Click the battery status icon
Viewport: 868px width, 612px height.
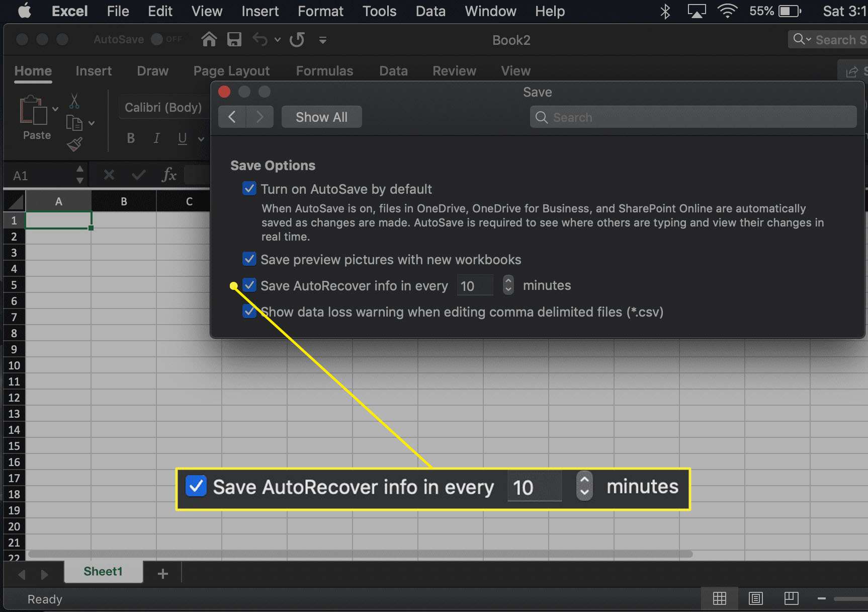click(789, 11)
